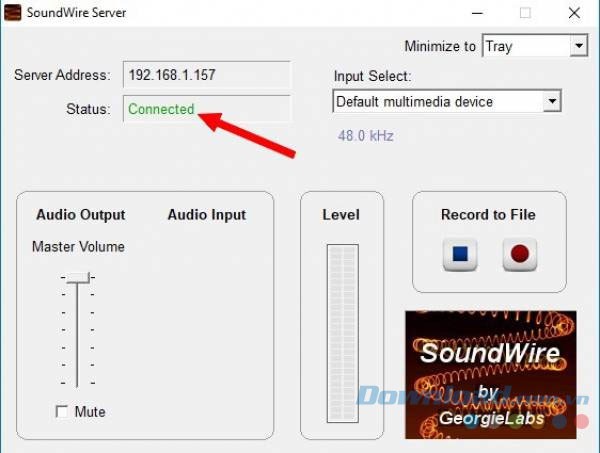Click the Audio Input heading

coord(207,215)
